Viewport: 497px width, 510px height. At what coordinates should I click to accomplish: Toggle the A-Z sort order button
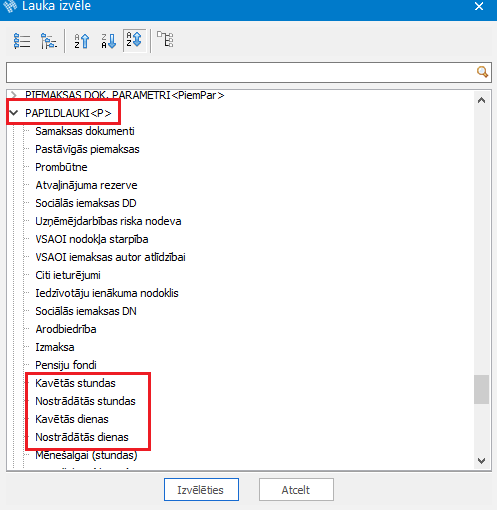coord(134,41)
